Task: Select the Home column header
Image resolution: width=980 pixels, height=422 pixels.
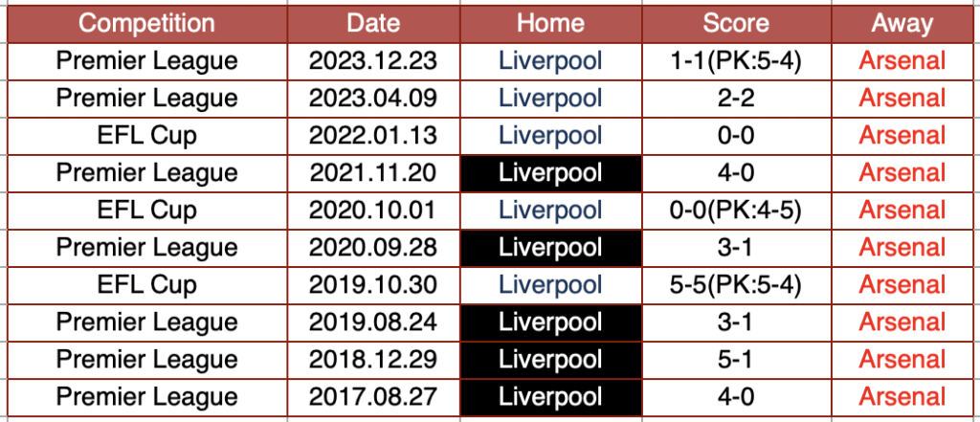Action: (550, 24)
